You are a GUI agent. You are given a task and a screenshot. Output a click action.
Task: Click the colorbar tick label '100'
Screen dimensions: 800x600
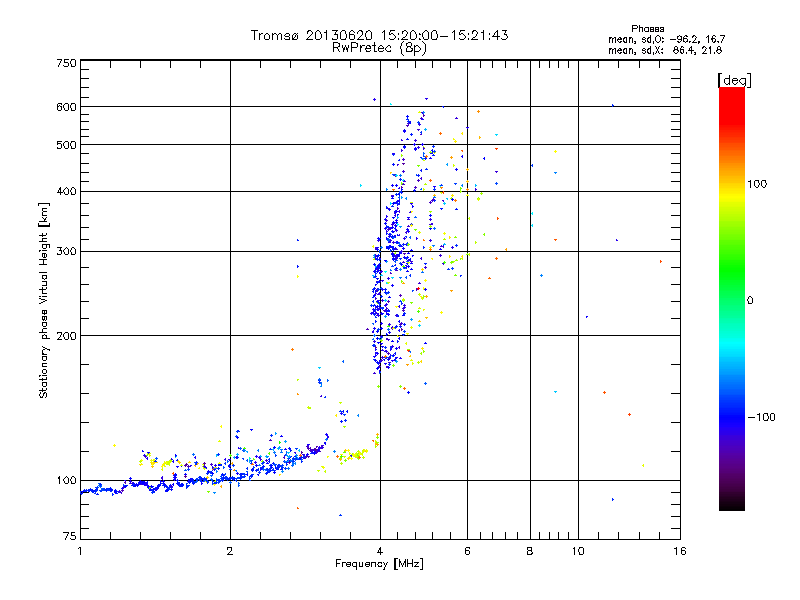click(x=757, y=184)
